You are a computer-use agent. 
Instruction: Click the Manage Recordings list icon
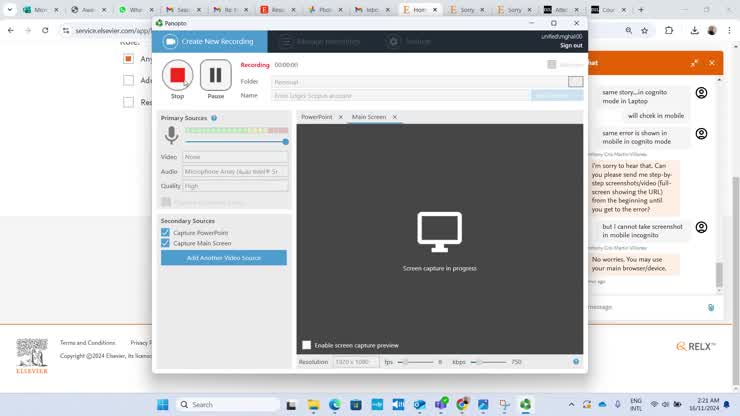pyautogui.click(x=286, y=42)
